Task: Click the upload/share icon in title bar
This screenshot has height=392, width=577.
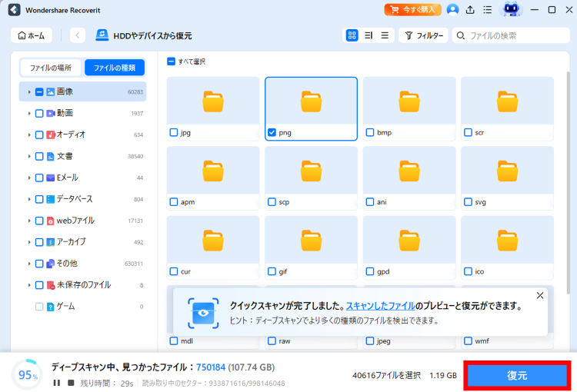Action: 470,10
